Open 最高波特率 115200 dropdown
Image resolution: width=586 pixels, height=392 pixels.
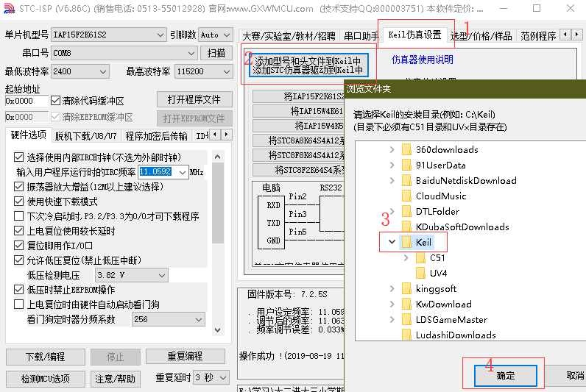pyautogui.click(x=204, y=71)
